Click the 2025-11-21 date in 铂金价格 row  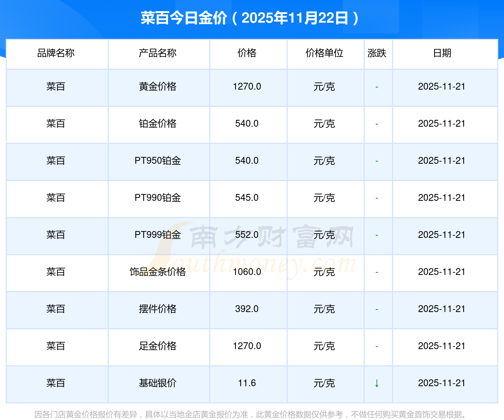(x=442, y=123)
